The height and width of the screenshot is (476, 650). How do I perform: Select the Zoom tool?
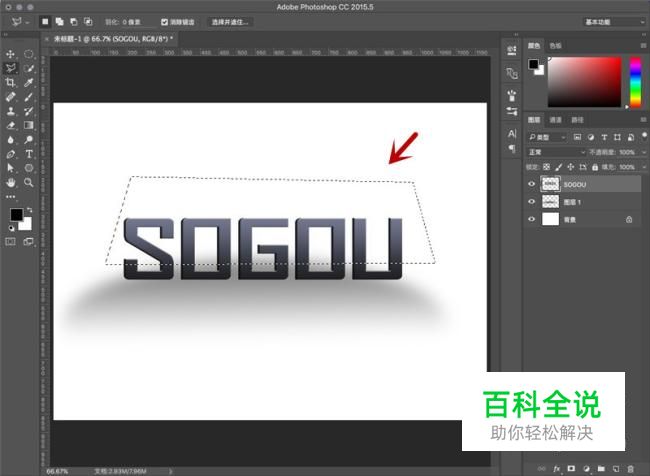29,182
